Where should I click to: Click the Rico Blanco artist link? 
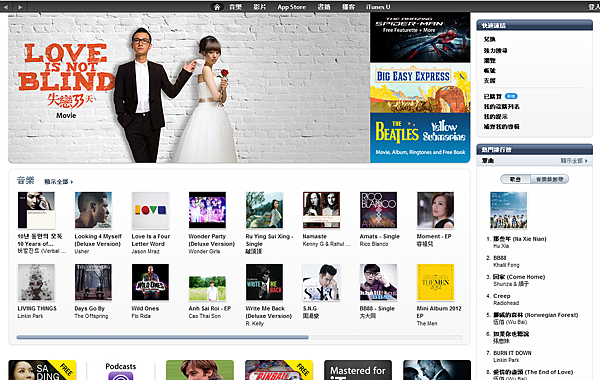(374, 244)
